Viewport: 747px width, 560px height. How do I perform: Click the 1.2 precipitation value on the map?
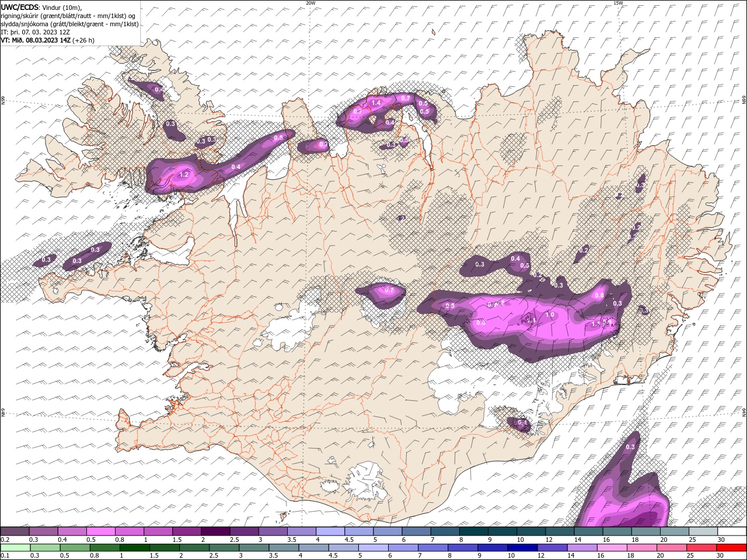click(184, 174)
